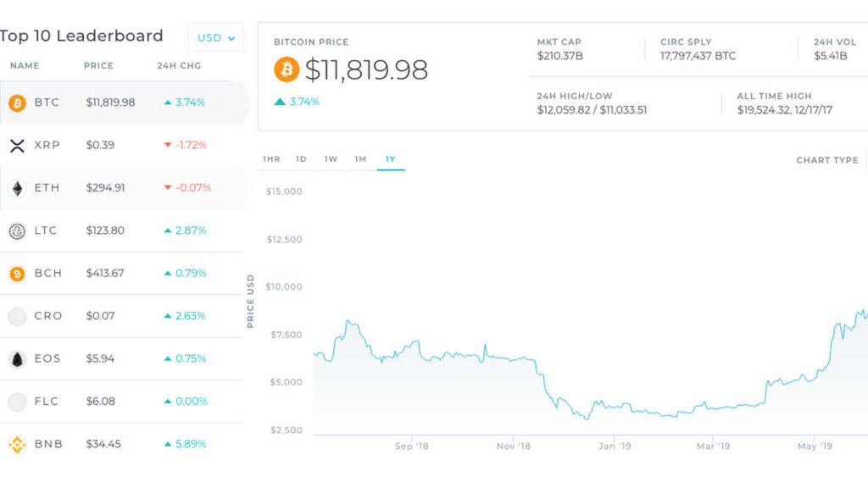The image size is (868, 488).
Task: Select the active 1Y timeframe tab
Action: point(390,159)
